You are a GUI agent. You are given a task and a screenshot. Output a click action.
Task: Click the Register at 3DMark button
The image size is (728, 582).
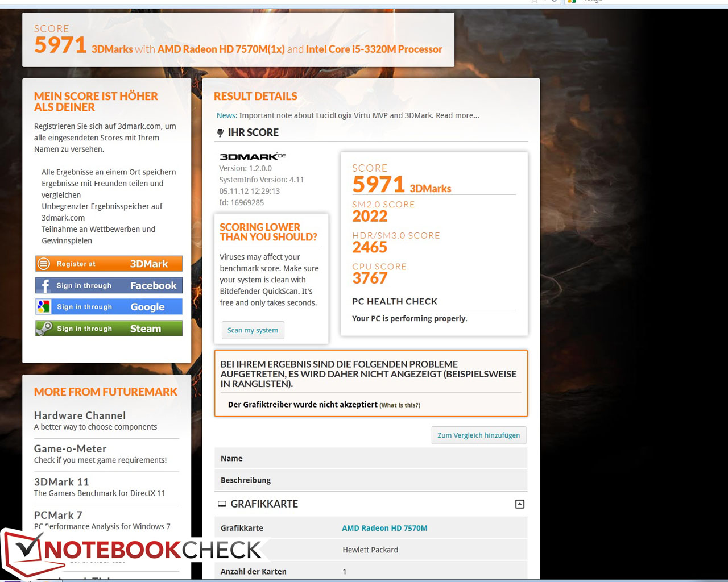[109, 264]
